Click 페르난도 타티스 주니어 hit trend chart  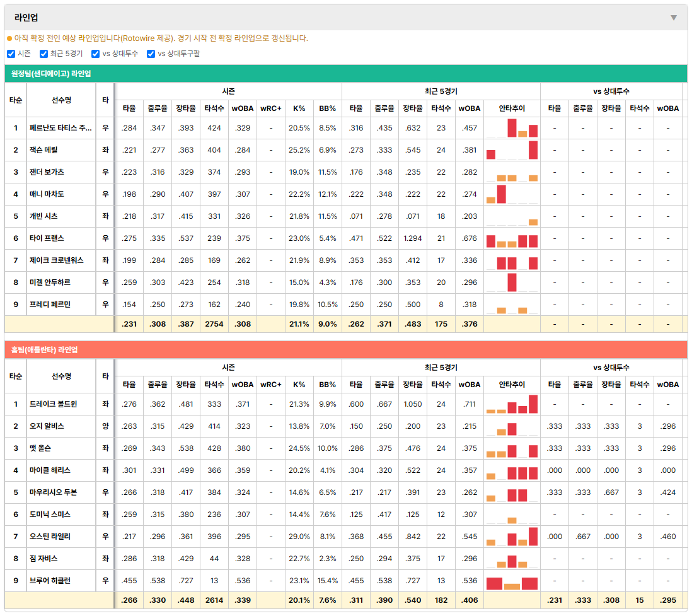512,128
